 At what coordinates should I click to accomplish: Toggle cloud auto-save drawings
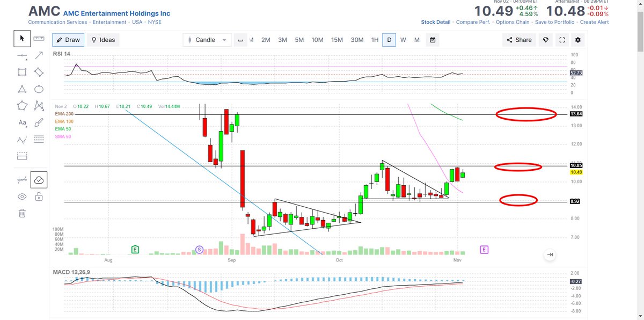click(x=39, y=180)
